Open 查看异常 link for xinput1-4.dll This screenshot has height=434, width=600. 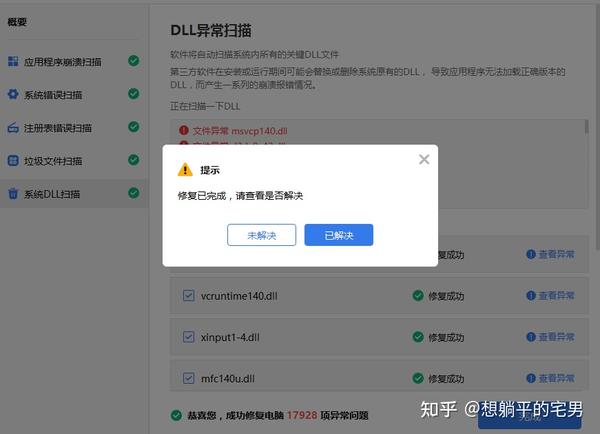[x=551, y=337]
